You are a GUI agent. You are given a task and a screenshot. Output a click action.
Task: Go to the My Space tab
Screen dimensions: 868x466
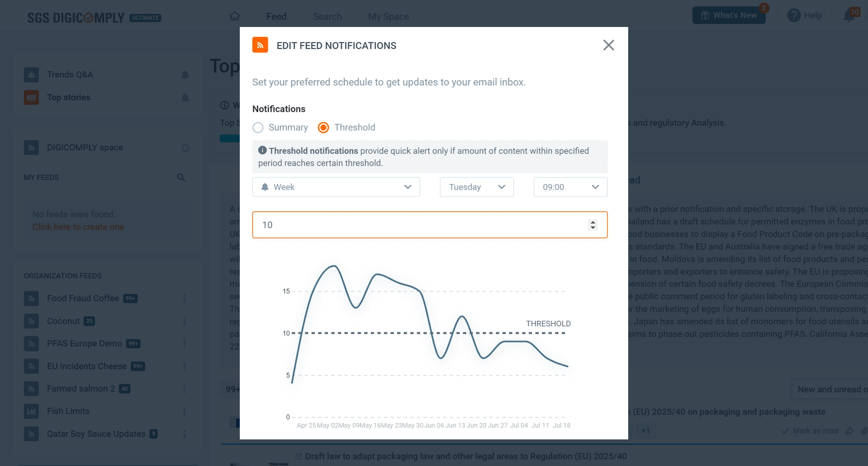pos(388,17)
